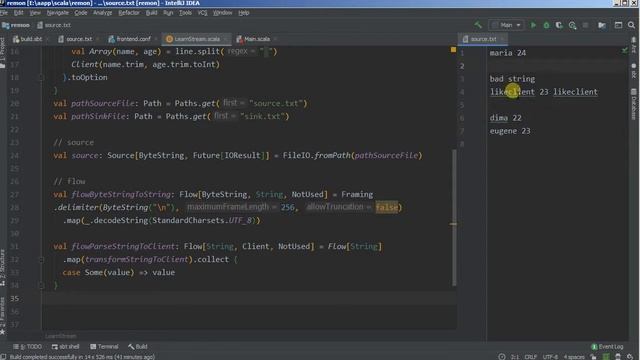This screenshot has height=360, width=640.
Task: Click remon project breadcrumb
Action: pyautogui.click(x=16, y=25)
